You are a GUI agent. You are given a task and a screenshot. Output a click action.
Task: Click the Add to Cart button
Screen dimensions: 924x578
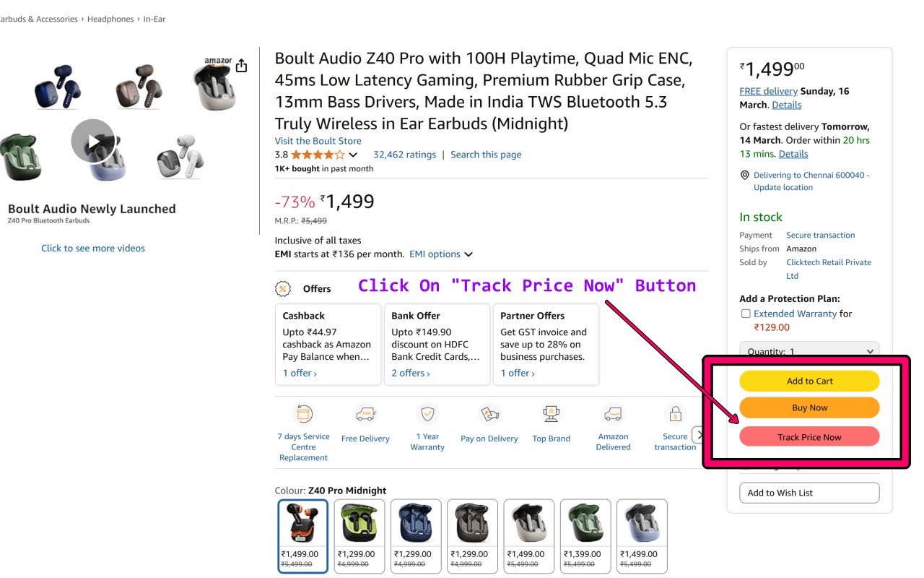pos(809,381)
